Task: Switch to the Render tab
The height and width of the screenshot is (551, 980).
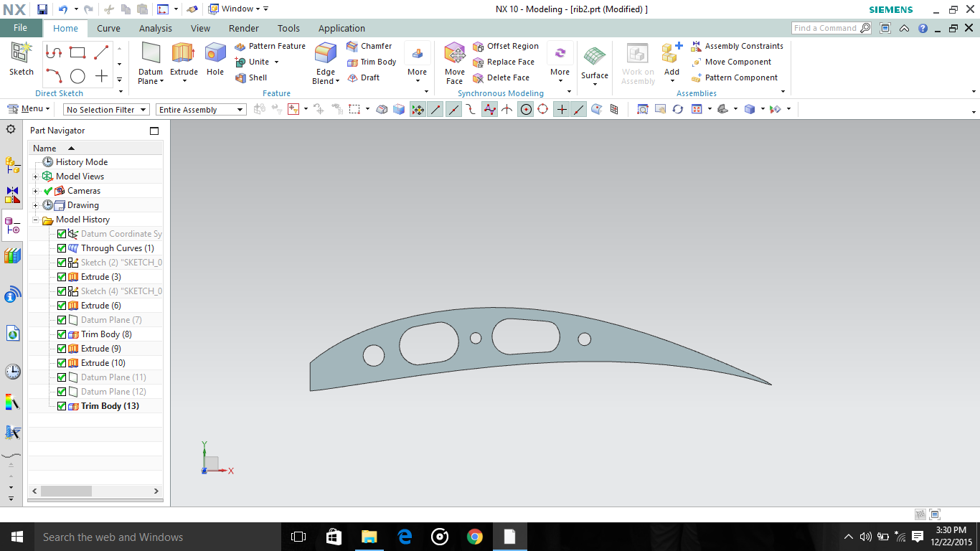Action: coord(244,28)
